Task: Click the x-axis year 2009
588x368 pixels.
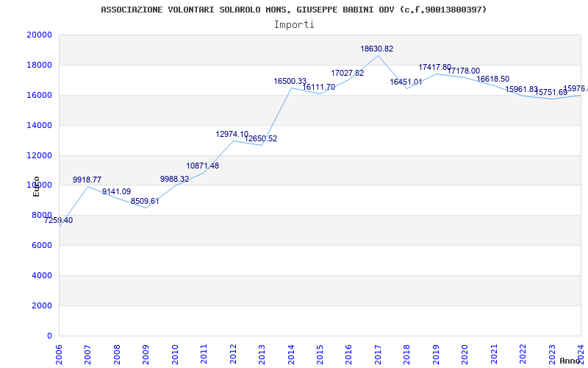Action: [x=146, y=354]
